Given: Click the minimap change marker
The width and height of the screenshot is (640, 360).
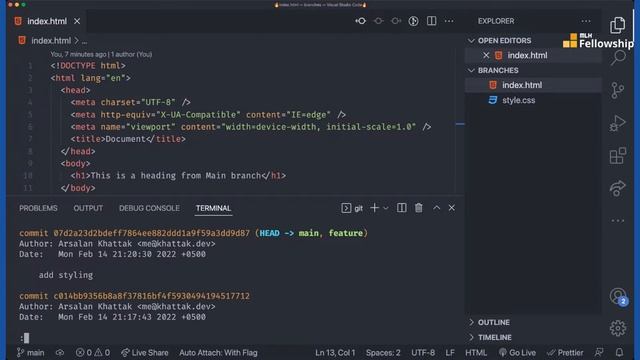Looking at the screenshot, I should [460, 124].
